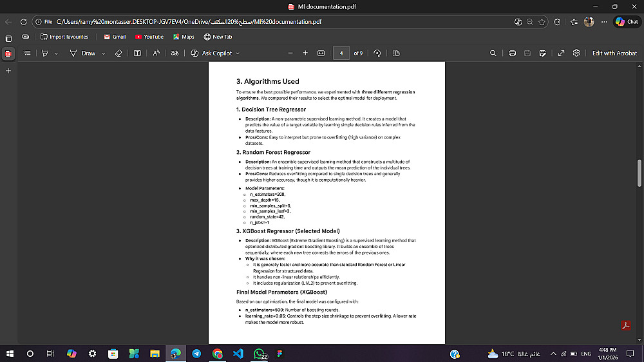Open Task View on the taskbar
644x362 pixels.
[50, 354]
